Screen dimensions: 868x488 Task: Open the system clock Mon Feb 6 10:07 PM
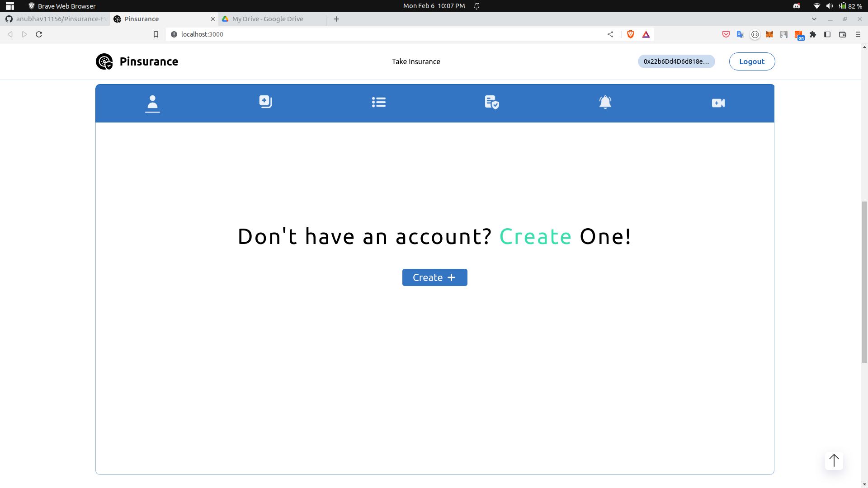(x=434, y=6)
